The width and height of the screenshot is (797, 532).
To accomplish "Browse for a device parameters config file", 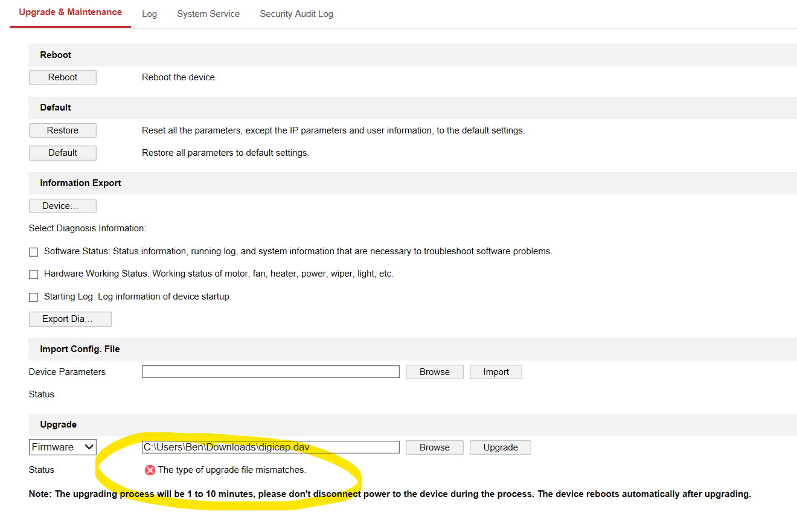I will 435,372.
